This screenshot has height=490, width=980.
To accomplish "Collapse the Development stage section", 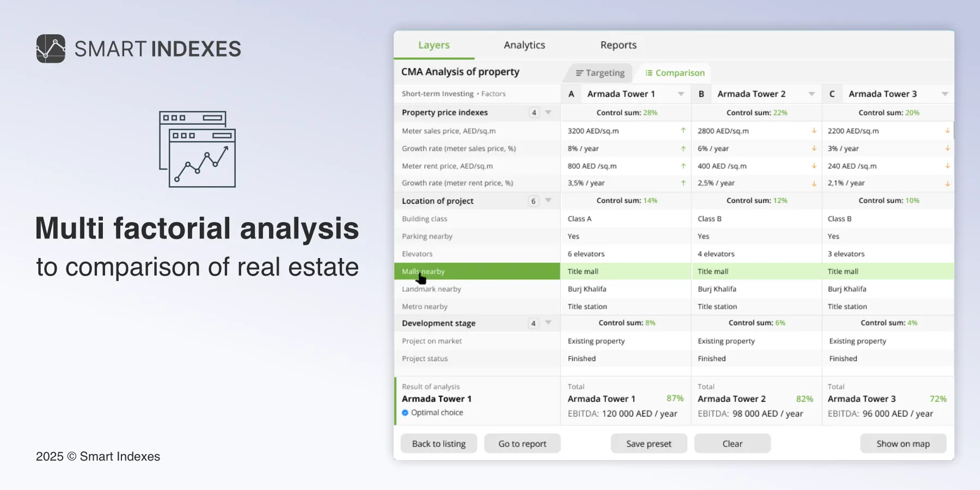I will point(548,323).
